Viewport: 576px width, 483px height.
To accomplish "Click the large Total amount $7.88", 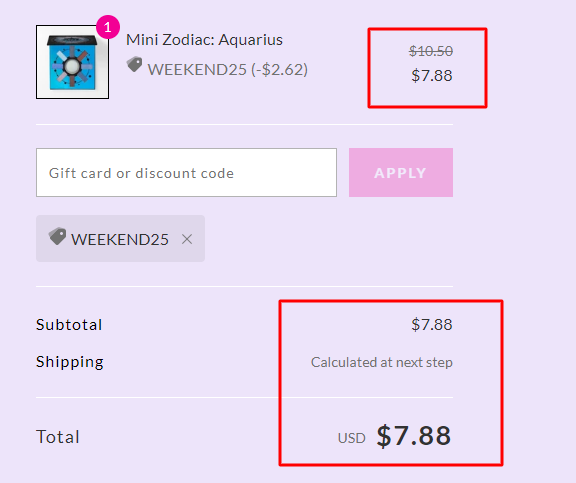I will pos(414,436).
